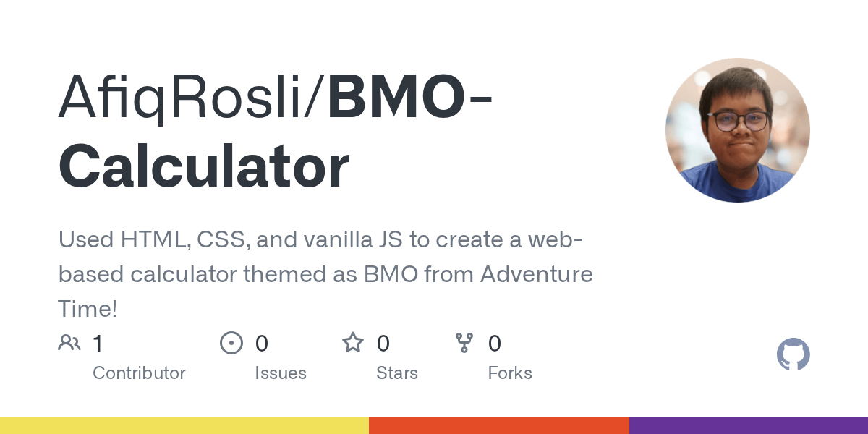Click the repository description text
Image resolution: width=868 pixels, height=434 pixels.
325,275
